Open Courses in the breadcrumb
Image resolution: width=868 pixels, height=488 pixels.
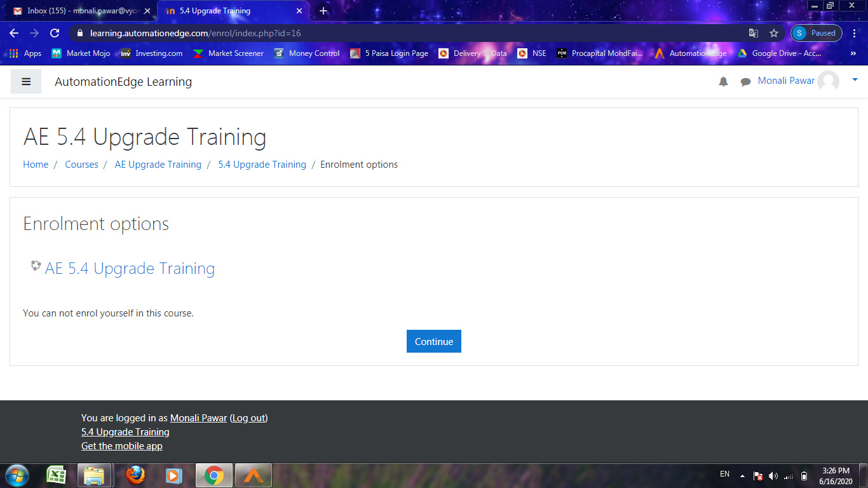[x=81, y=165]
